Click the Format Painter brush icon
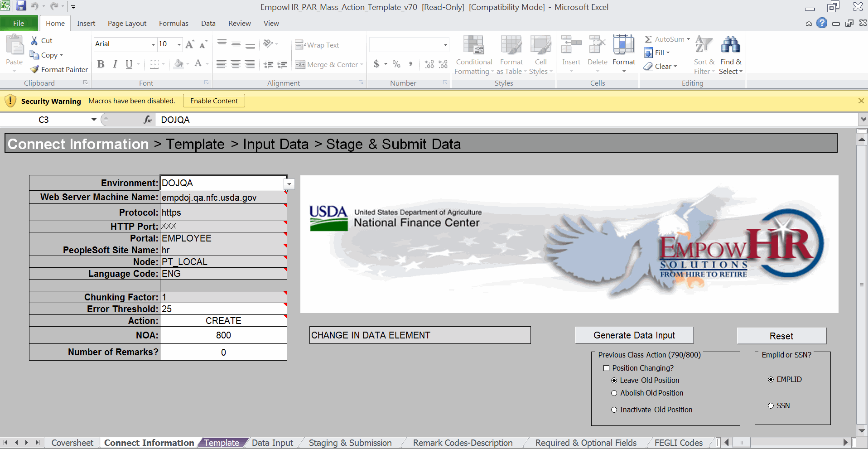868x449 pixels. pos(34,69)
